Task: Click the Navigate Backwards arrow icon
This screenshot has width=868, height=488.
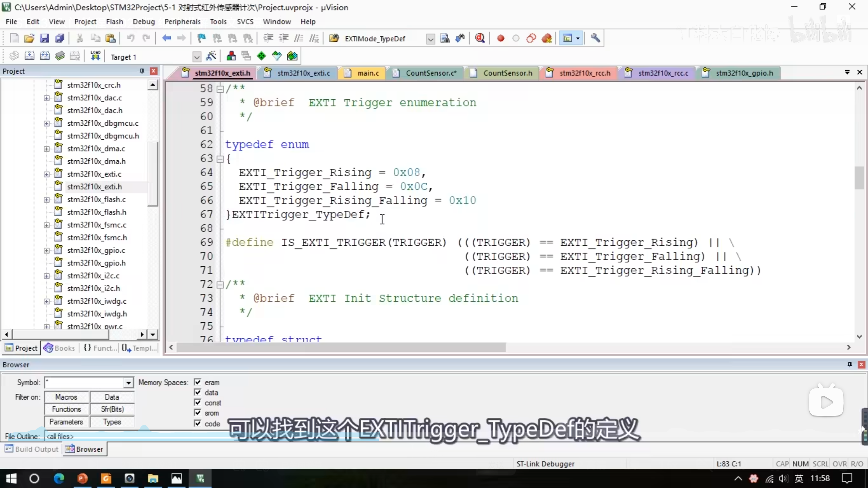Action: 166,38
